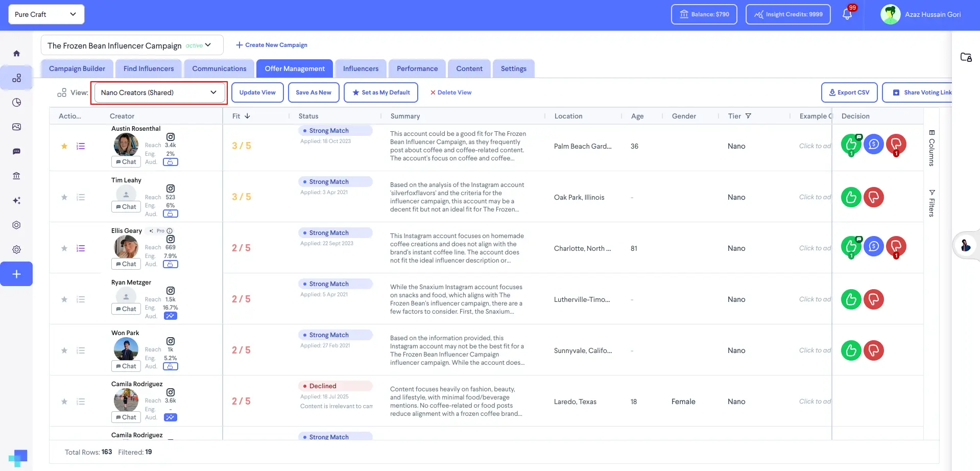The image size is (980, 471).
Task: Reject Austin Rosenthal with red thumbs-down
Action: tap(896, 145)
